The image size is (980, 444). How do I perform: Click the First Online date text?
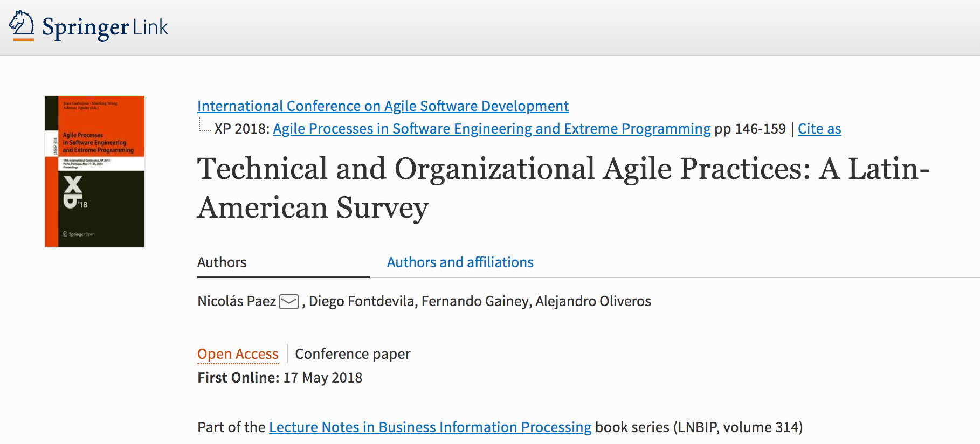click(322, 378)
